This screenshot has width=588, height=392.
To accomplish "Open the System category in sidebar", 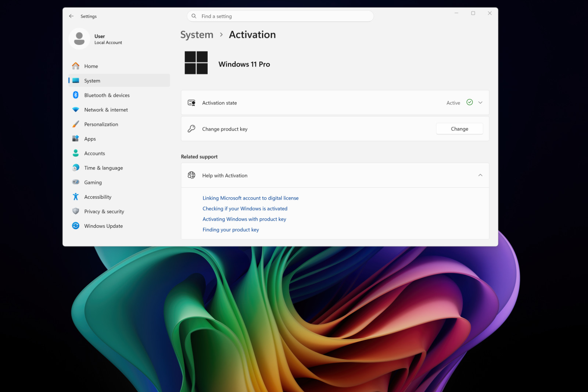I will point(119,81).
